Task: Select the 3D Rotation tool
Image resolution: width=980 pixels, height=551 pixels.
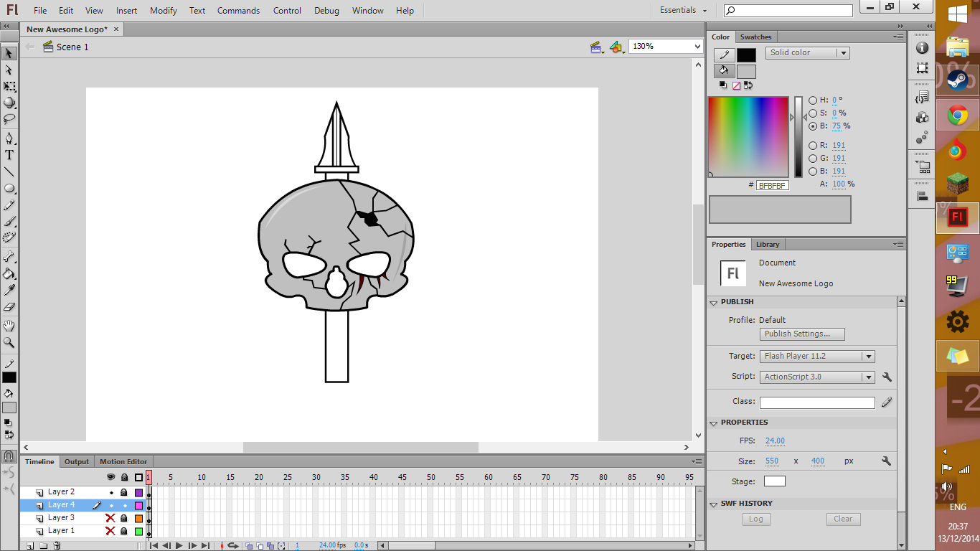Action: (x=9, y=103)
